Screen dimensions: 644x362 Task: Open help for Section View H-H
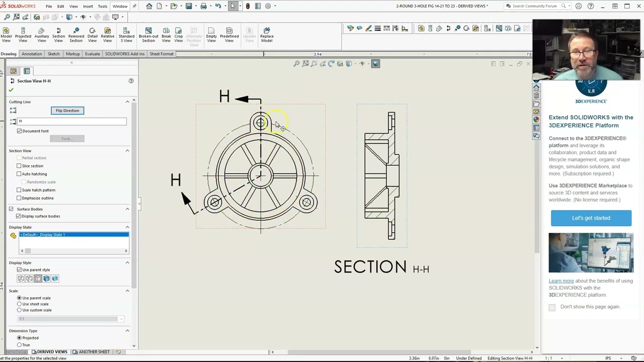pyautogui.click(x=131, y=81)
